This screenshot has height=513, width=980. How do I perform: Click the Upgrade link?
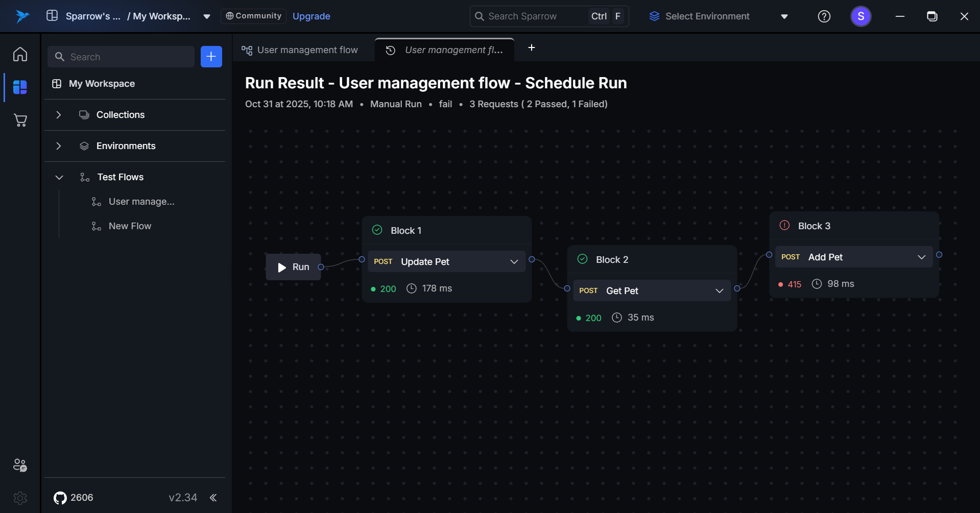[311, 16]
